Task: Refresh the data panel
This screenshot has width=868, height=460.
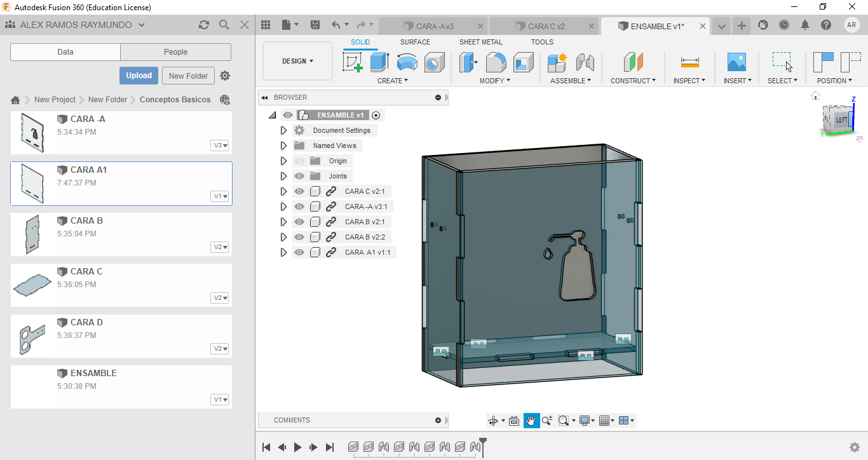Action: [x=204, y=25]
